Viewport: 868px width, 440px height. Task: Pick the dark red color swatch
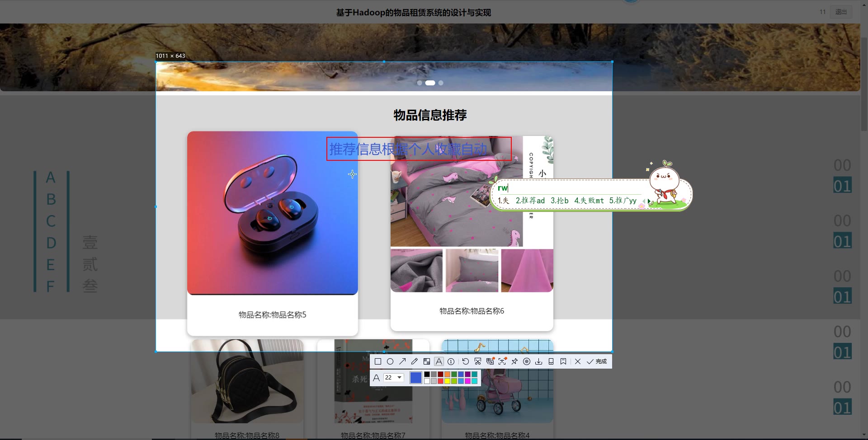tap(440, 374)
